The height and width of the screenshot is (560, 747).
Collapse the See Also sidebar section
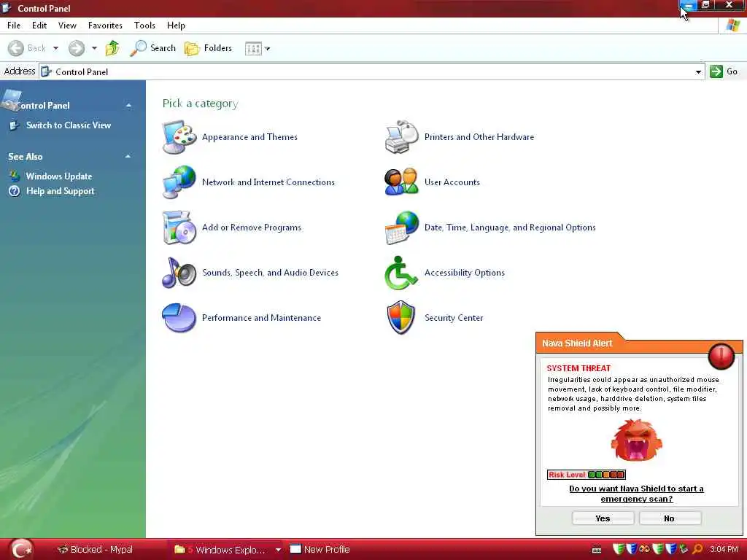click(x=128, y=156)
